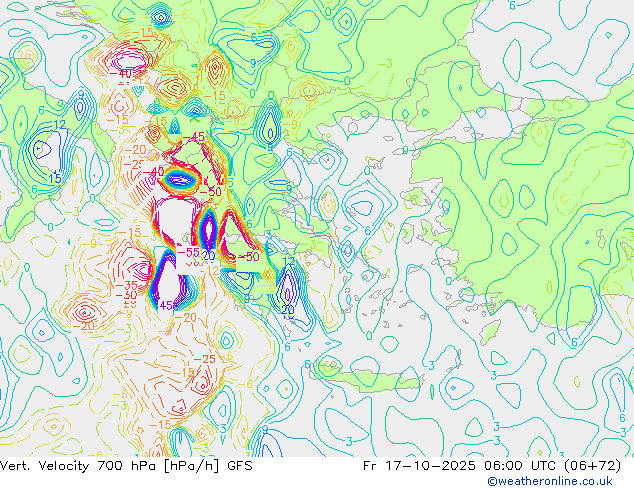The image size is (634, 490).
Task: Click the 'Fr 17-10-2025 06:00 UTC (06+72)' date label
Action: pyautogui.click(x=492, y=466)
